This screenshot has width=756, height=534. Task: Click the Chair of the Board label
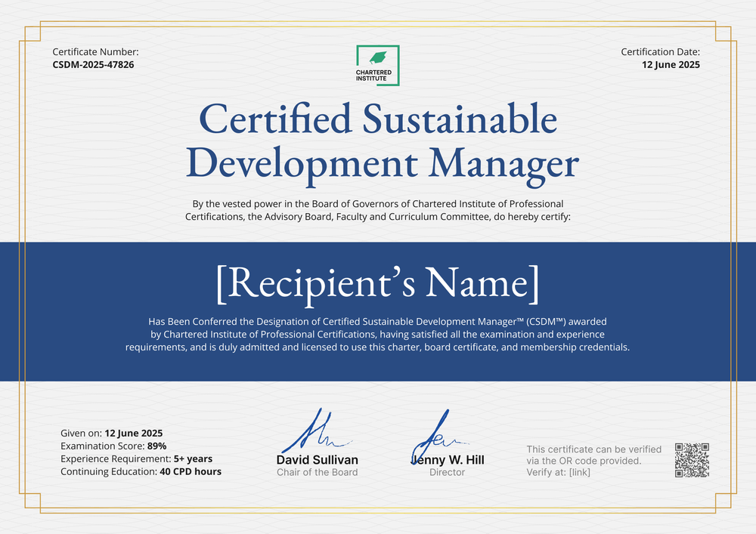tap(318, 472)
